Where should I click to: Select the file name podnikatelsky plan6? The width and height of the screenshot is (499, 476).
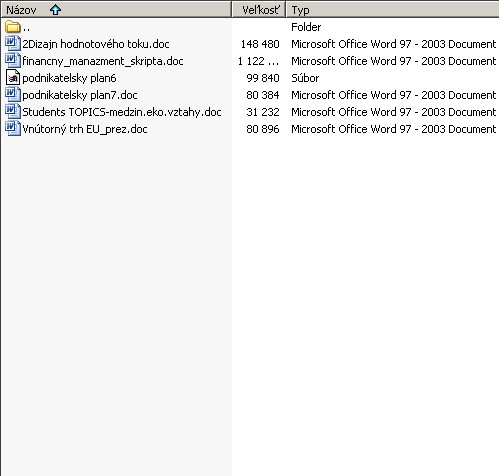pos(69,78)
